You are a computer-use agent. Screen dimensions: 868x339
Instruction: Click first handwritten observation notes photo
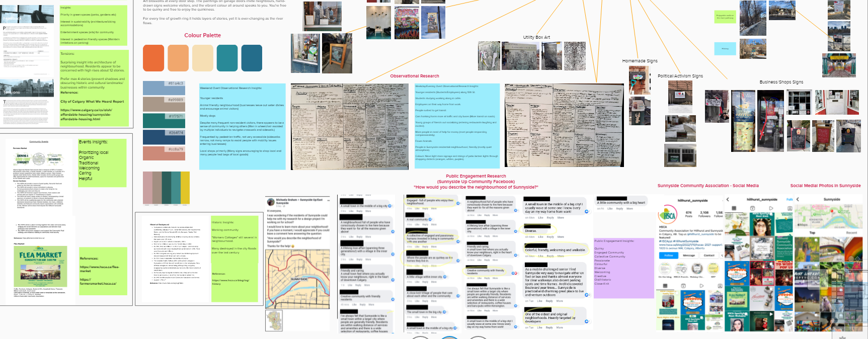pyautogui.click(x=350, y=126)
